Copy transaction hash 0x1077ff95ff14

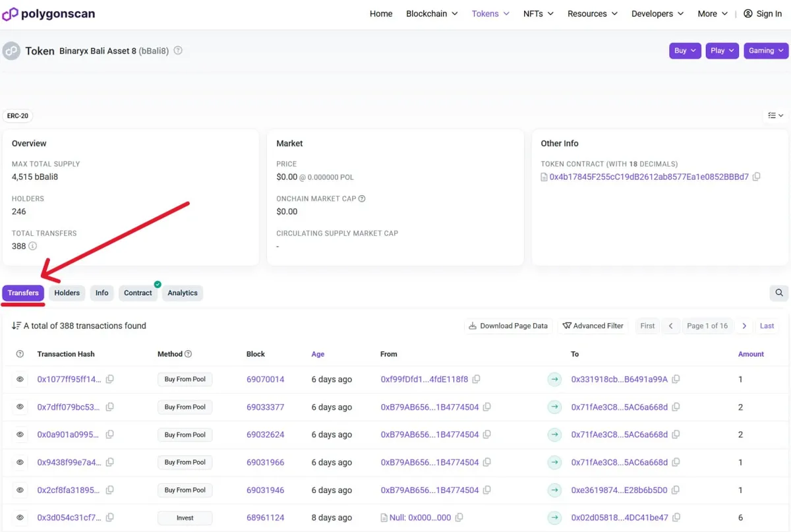(110, 380)
